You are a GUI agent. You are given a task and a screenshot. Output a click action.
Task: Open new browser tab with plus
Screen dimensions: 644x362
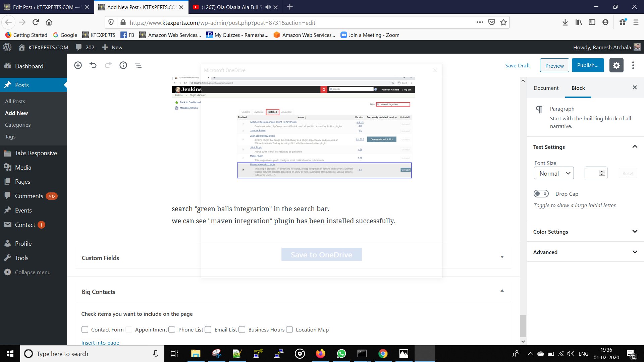[290, 7]
